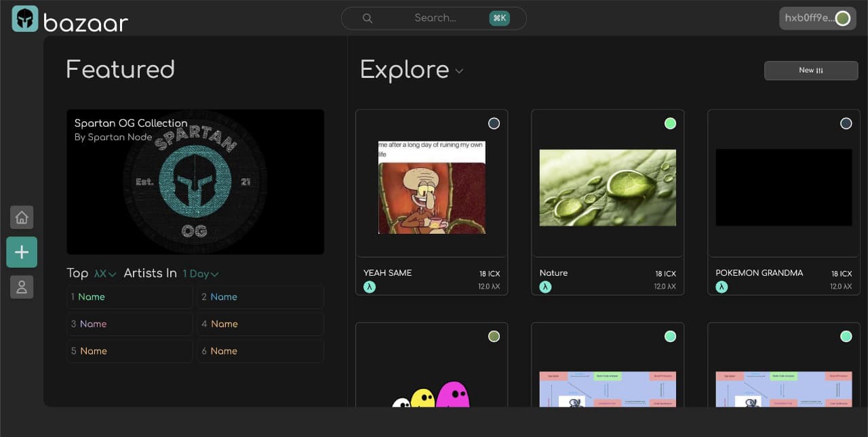Viewport: 868px width, 437px height.
Task: Click the magnifier icon in the search bar
Action: (368, 18)
